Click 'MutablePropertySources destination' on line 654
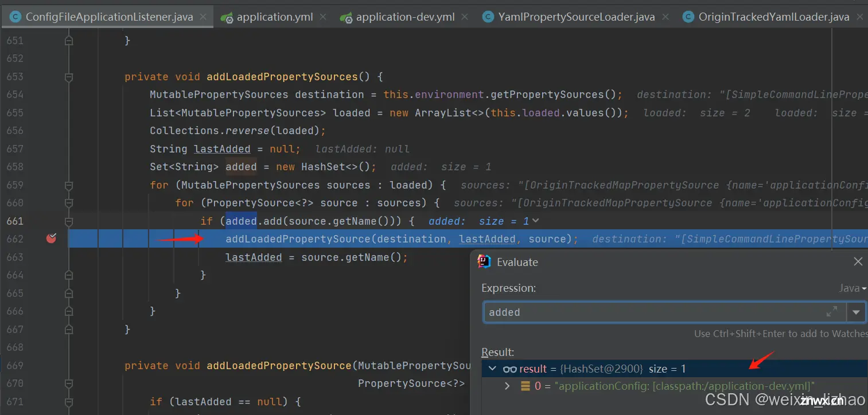The image size is (868, 415). [257, 94]
